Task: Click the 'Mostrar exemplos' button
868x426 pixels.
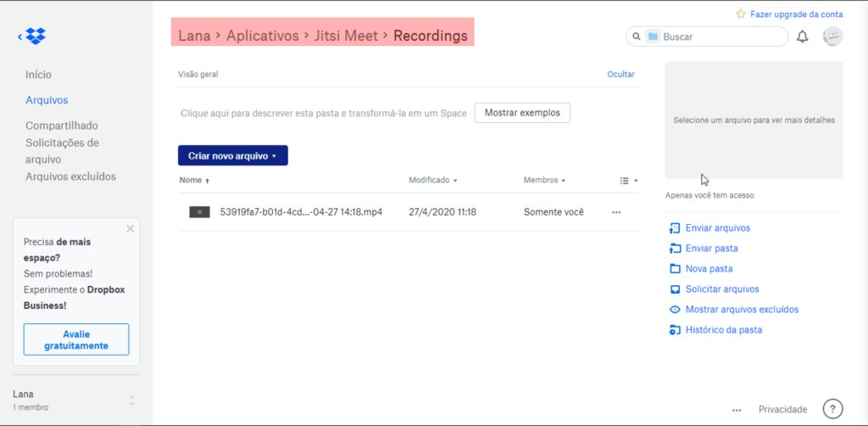Action: coord(522,113)
